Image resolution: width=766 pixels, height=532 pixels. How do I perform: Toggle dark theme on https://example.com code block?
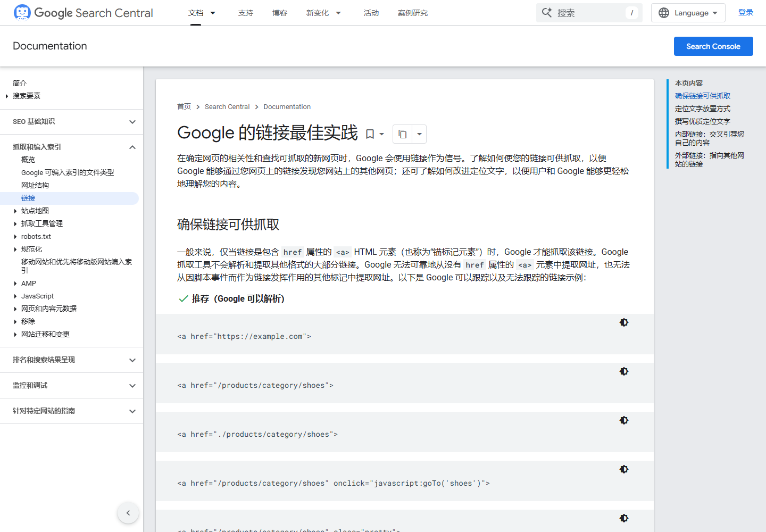click(x=624, y=322)
